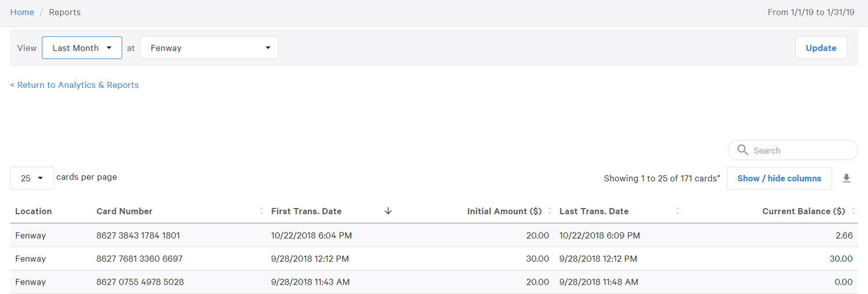The width and height of the screenshot is (868, 294).
Task: Select card row ending in 5028
Action: coord(140,282)
